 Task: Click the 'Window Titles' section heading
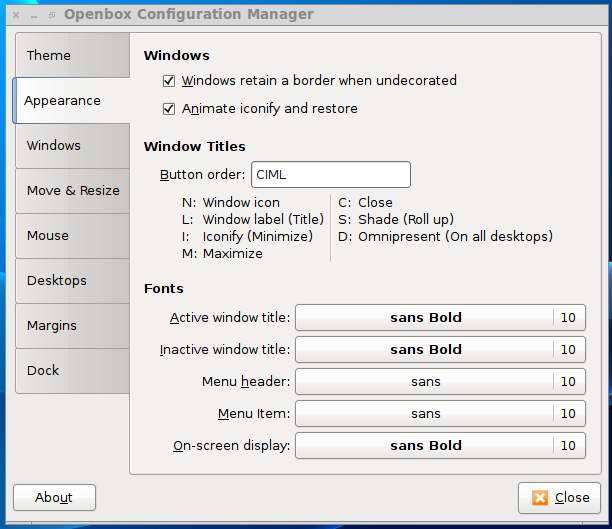pos(195,147)
